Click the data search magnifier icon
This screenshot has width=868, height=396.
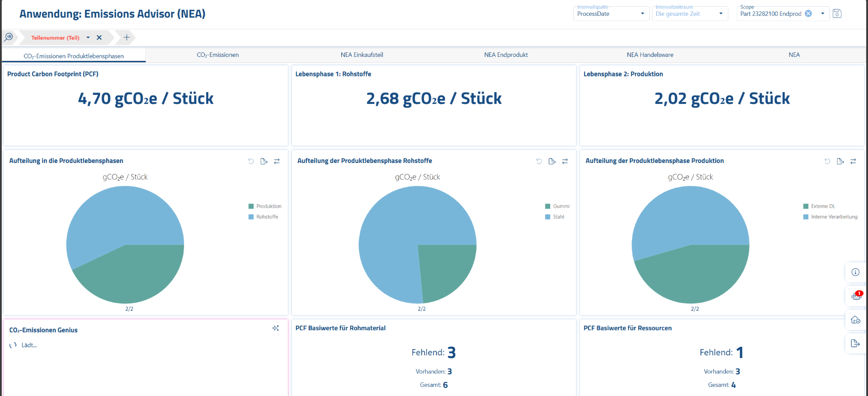(9, 37)
